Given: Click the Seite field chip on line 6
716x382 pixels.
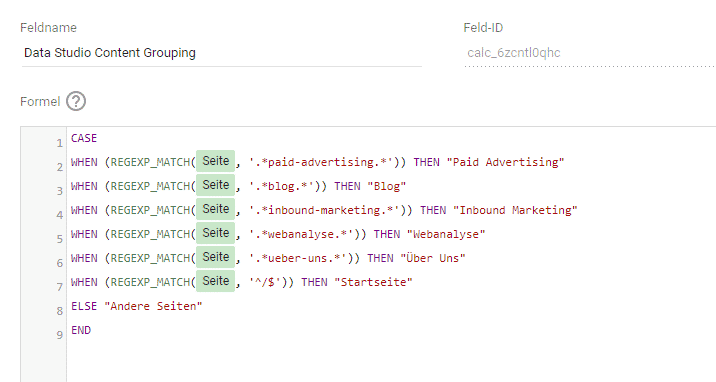Looking at the screenshot, I should point(216,257).
